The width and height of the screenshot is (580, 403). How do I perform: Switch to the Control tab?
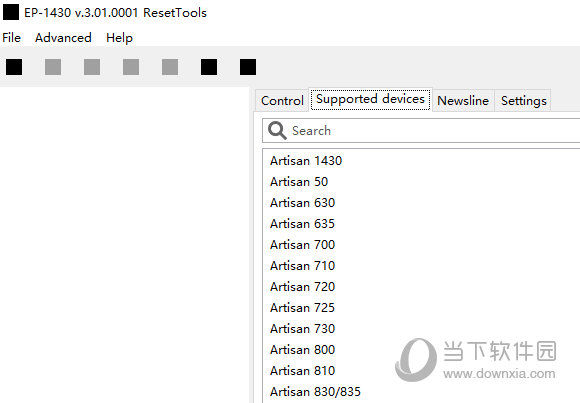click(x=282, y=101)
